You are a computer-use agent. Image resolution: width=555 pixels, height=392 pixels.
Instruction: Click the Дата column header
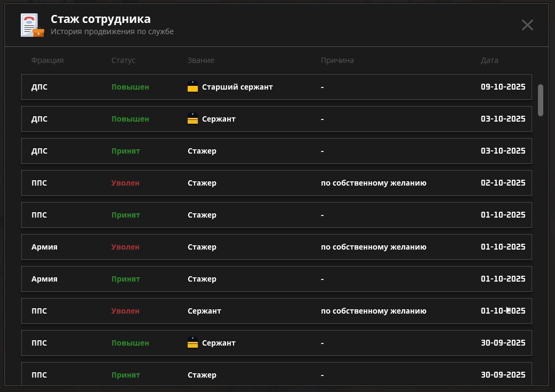tap(489, 60)
